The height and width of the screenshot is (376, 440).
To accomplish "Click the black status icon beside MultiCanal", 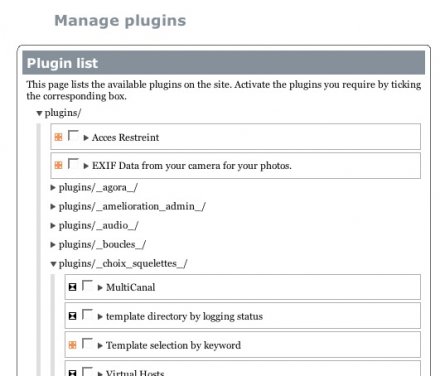I will 72,287.
